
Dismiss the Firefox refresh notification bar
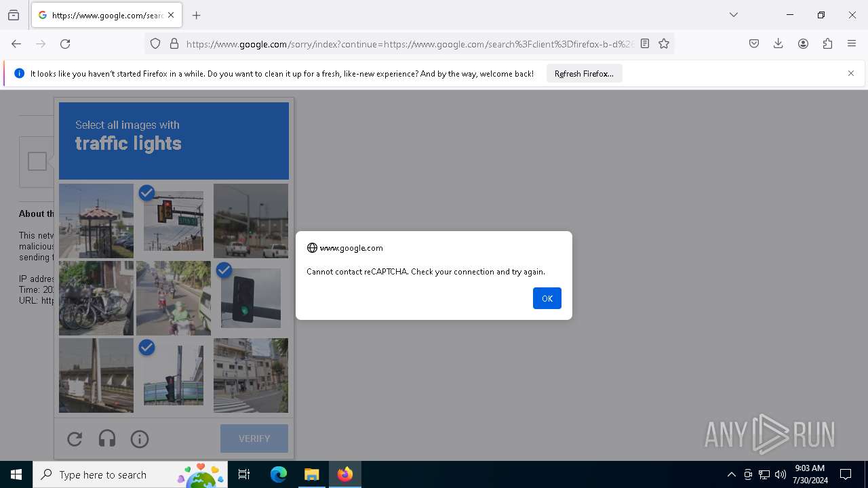(851, 73)
